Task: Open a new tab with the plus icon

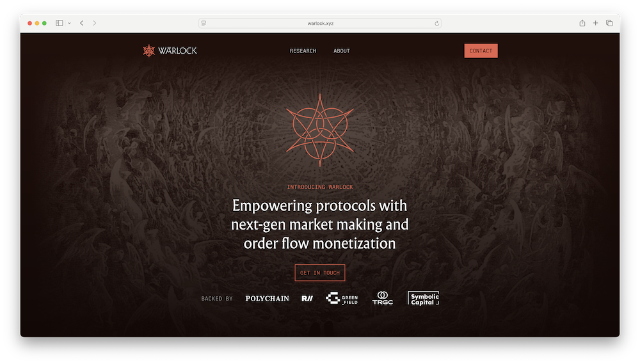Action: [595, 23]
